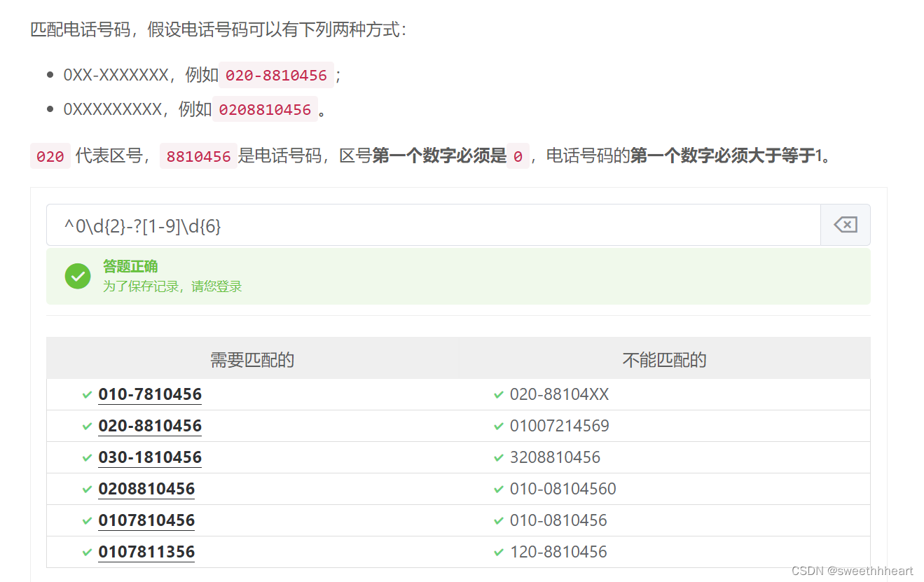Click the checkmark beside 0107811356
924x582 pixels.
click(x=87, y=553)
